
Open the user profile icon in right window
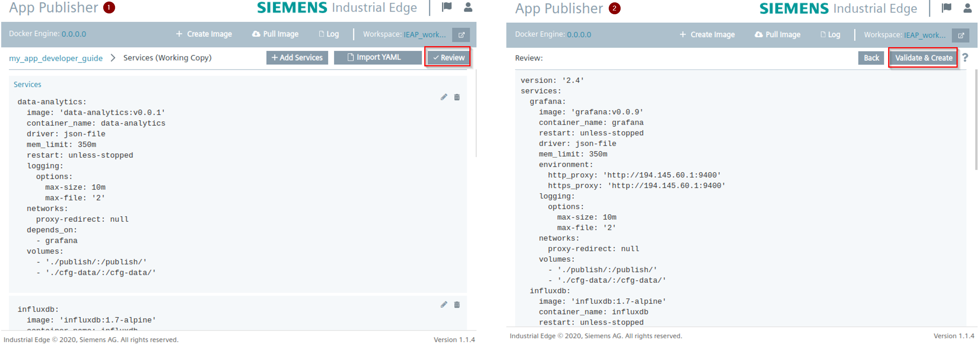tap(967, 8)
